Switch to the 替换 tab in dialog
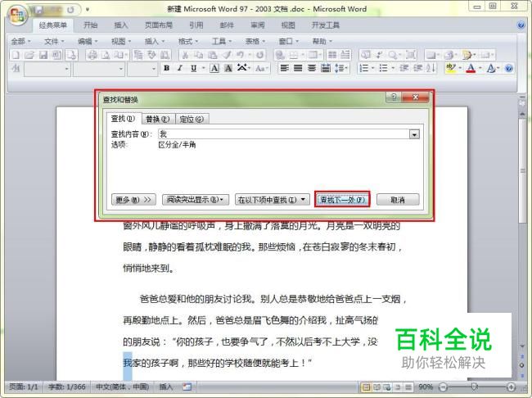The image size is (532, 398). click(158, 119)
